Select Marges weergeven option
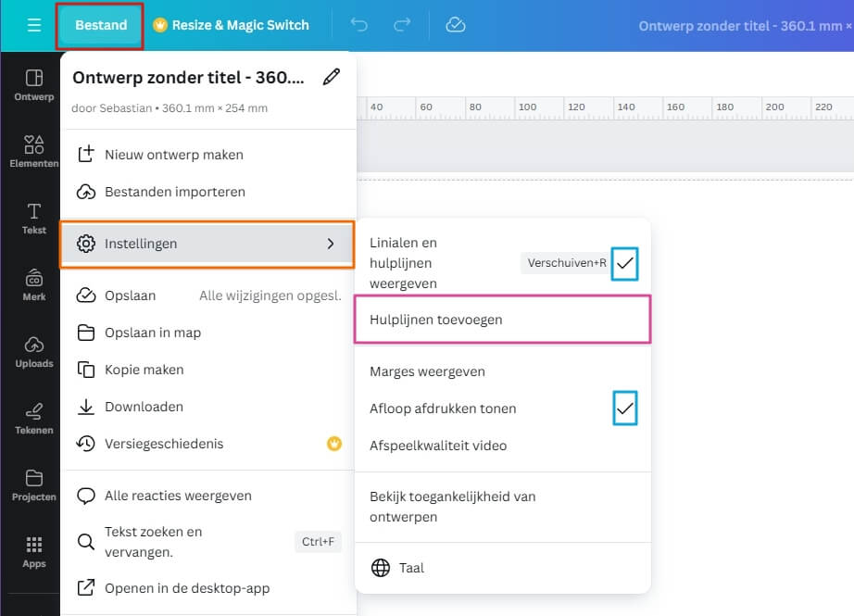 502,371
